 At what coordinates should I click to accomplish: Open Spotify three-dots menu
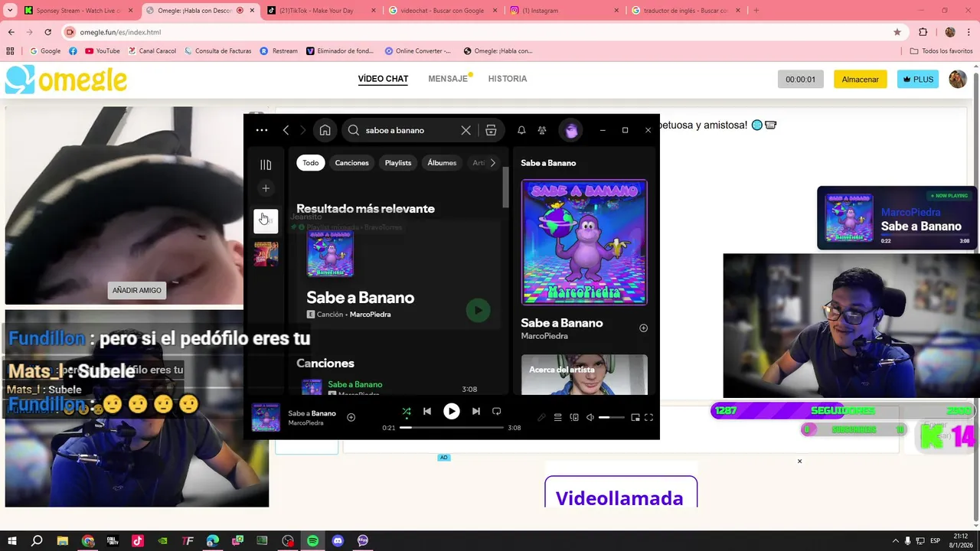point(262,130)
